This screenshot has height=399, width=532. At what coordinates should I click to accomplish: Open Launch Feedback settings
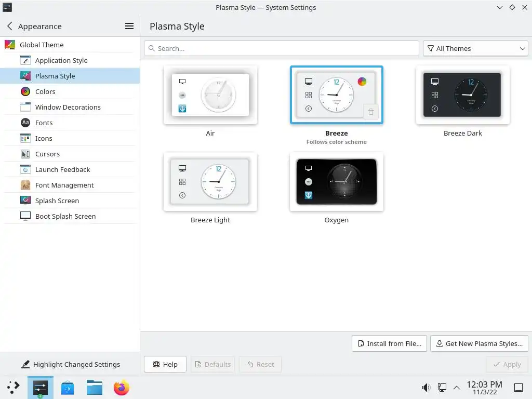pyautogui.click(x=70, y=170)
